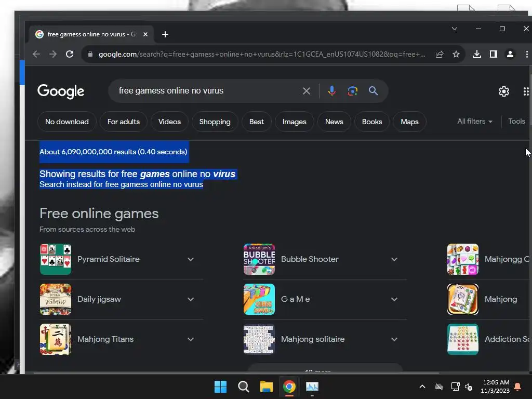Open the clock showing 12:05 AM
The width and height of the screenshot is (532, 399).
pyautogui.click(x=495, y=387)
